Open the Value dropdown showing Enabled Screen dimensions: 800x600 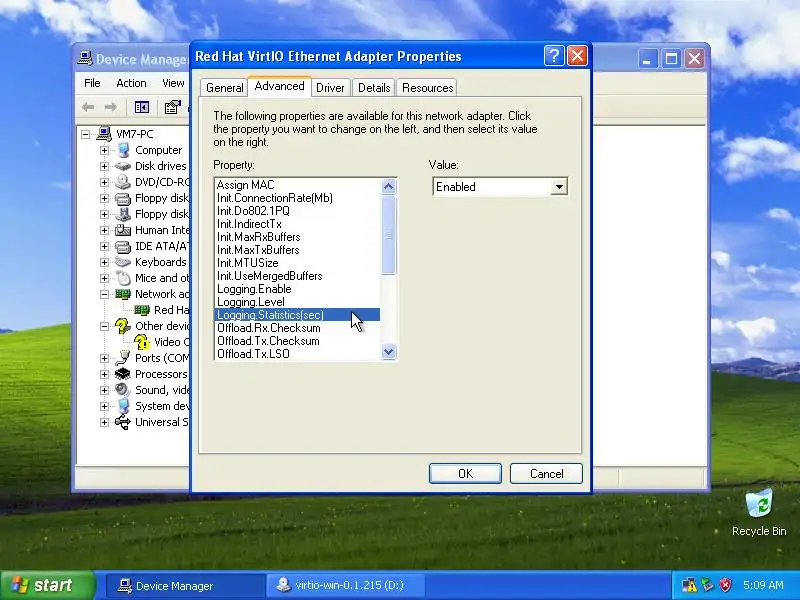(x=559, y=187)
